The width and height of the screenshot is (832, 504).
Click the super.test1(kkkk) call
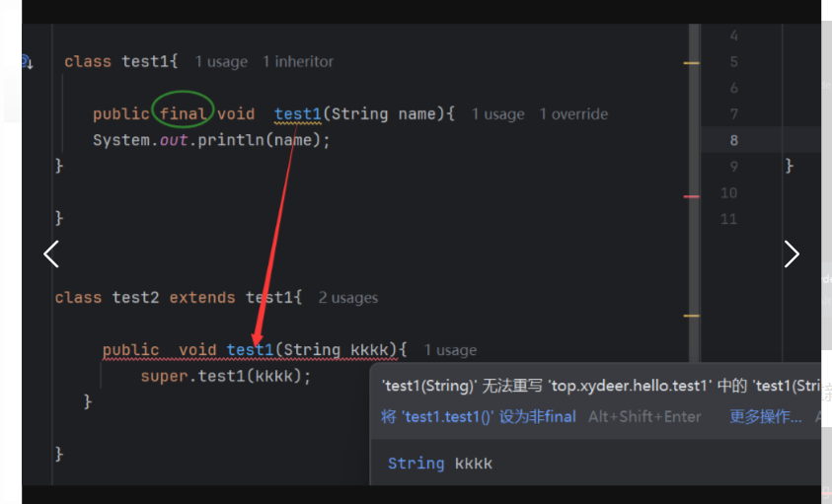point(225,376)
